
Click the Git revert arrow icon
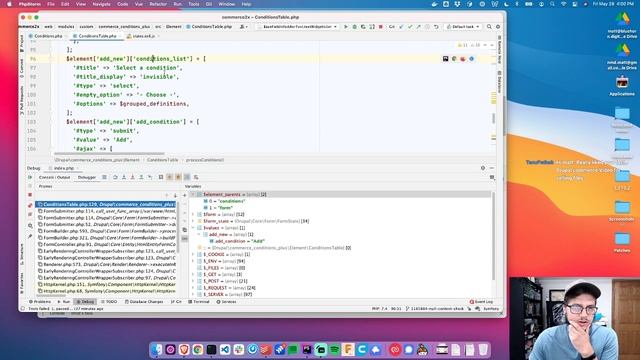pos(436,27)
